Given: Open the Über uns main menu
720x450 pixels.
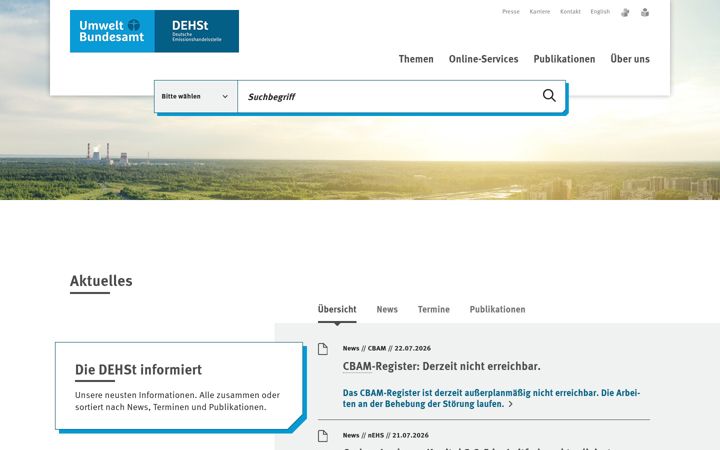Looking at the screenshot, I should coord(630,59).
